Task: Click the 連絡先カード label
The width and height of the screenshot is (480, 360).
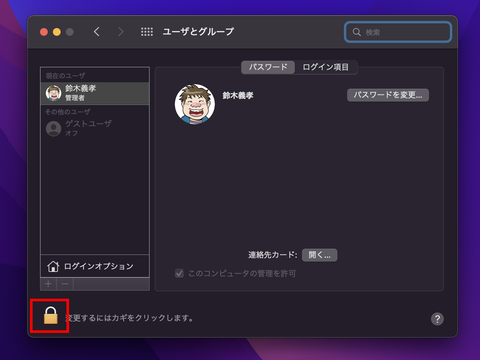Action: tap(272, 255)
